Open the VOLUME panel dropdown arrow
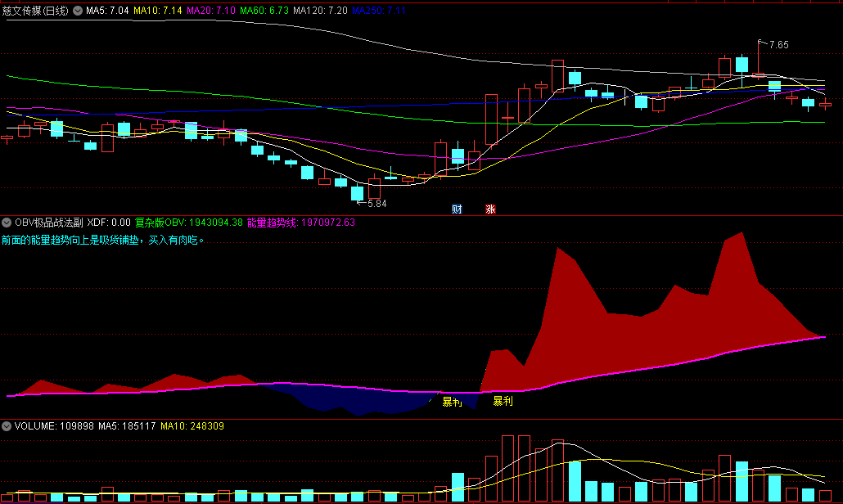 point(7,426)
